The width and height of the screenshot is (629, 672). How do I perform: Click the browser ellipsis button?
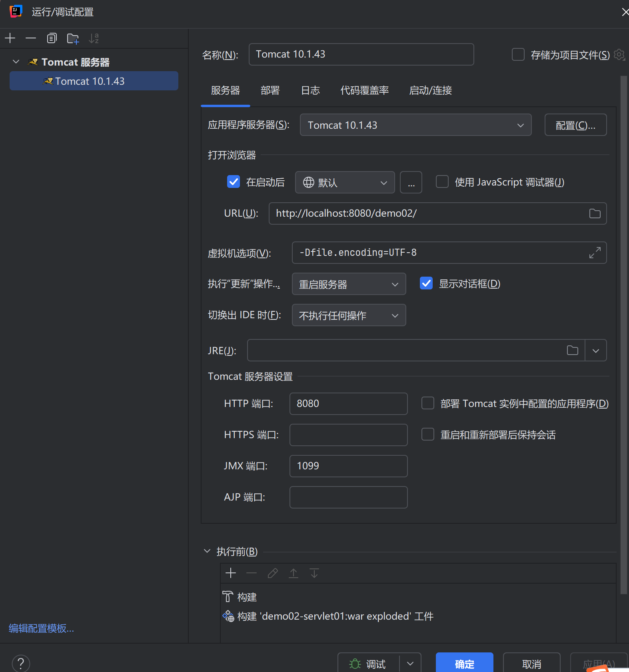tap(411, 182)
